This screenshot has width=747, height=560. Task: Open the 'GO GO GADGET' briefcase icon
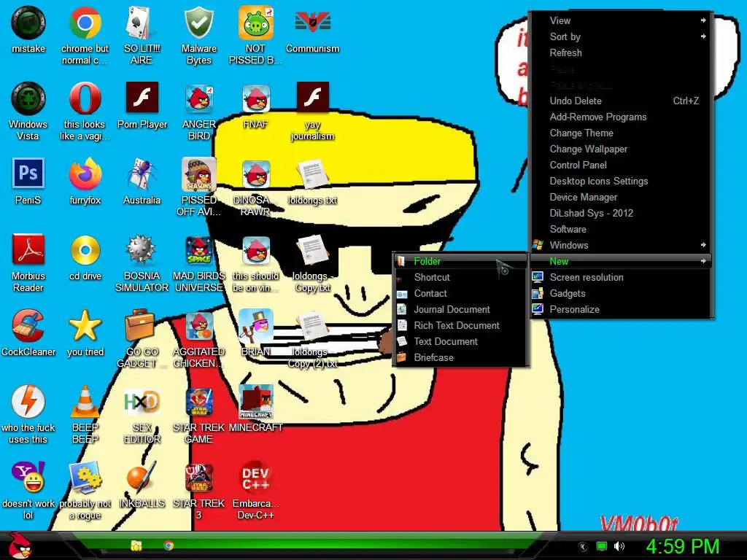tap(139, 326)
